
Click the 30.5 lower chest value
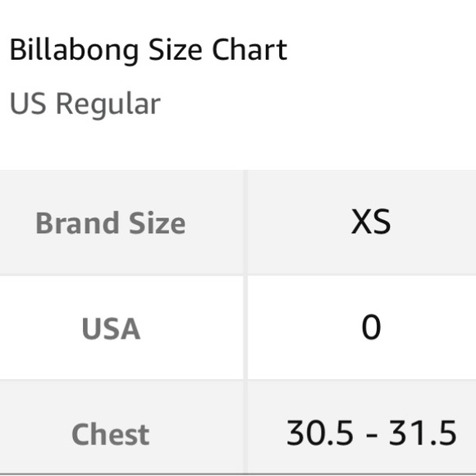click(x=320, y=433)
